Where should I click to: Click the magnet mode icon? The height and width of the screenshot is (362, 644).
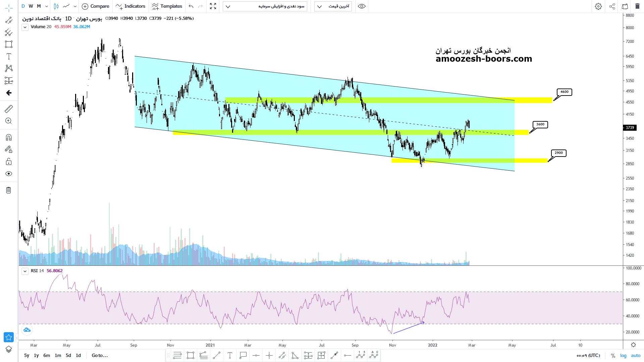pyautogui.click(x=9, y=137)
